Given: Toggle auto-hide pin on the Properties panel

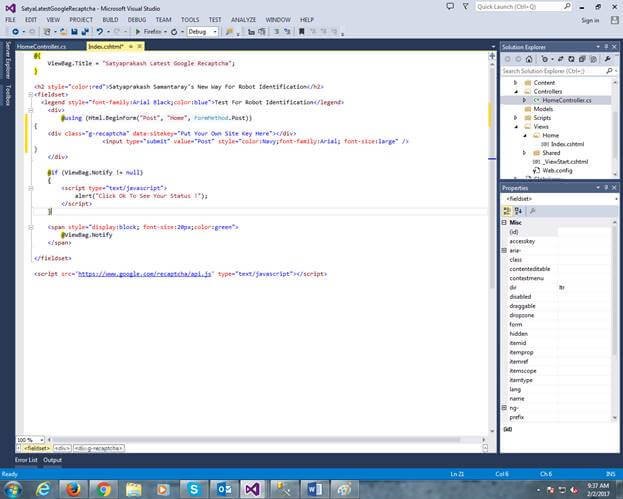Looking at the screenshot, I should (x=605, y=188).
